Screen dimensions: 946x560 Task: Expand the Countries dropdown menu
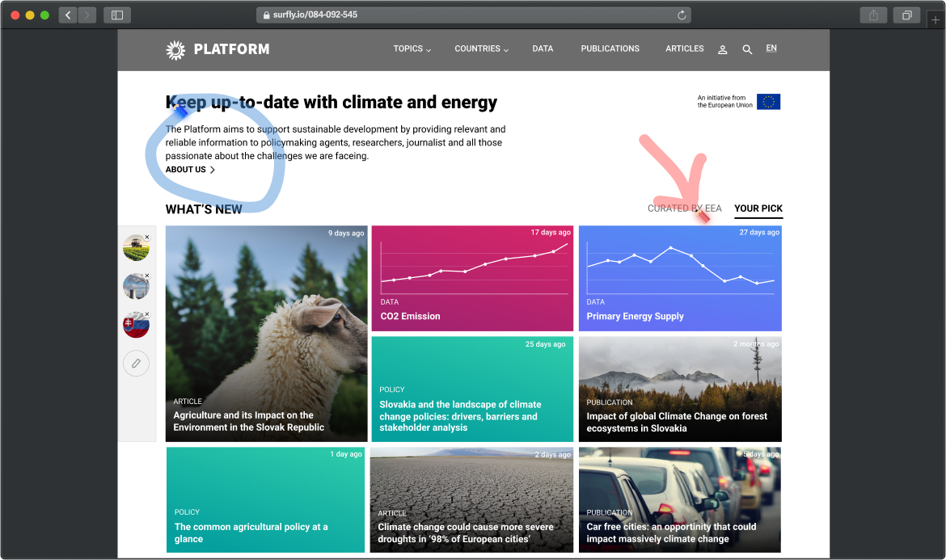[x=481, y=48]
